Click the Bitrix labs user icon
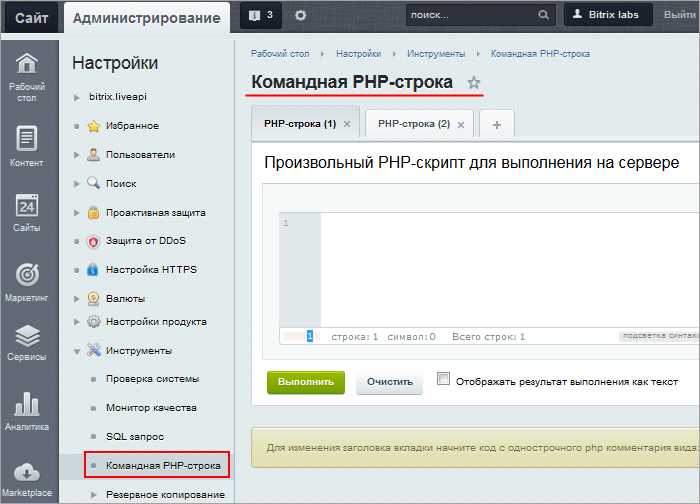Screen dimensions: 700x504 click(577, 14)
